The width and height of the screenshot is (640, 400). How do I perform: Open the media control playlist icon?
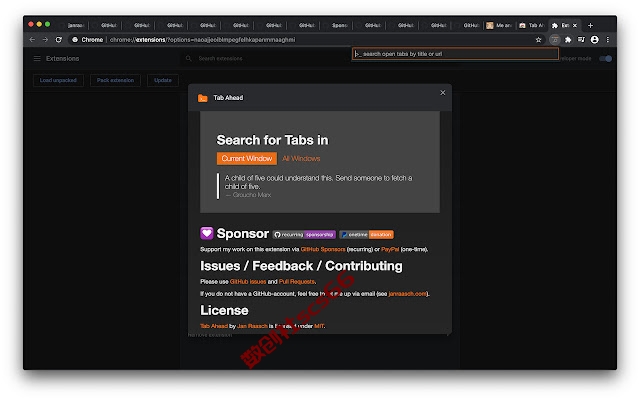click(581, 40)
